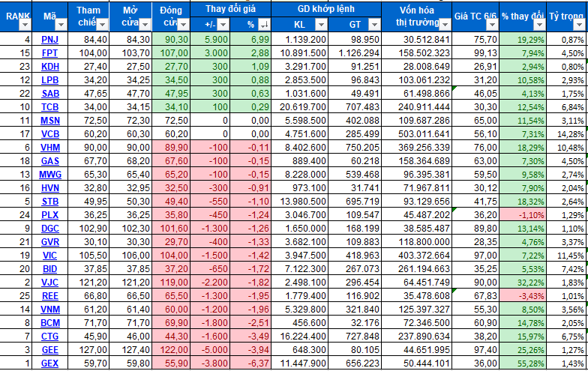
Task: Select GEX percent change cell -6,37
Action: tap(250, 363)
